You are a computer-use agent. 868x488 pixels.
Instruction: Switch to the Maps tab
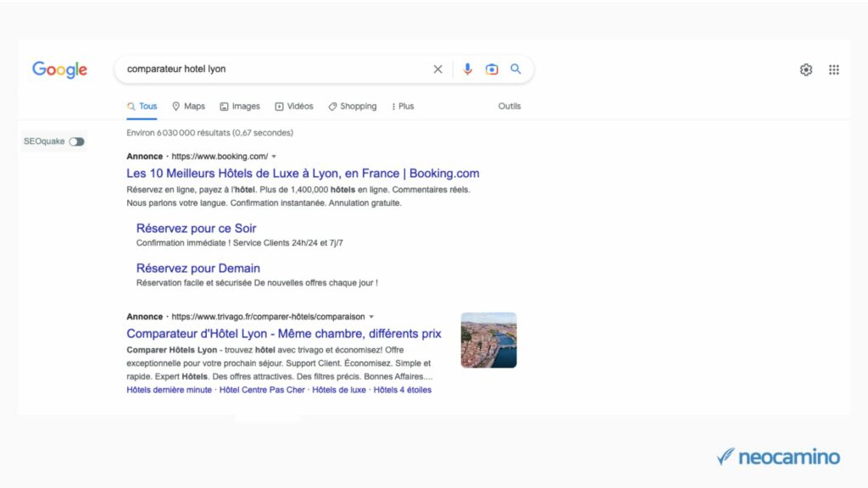point(189,106)
